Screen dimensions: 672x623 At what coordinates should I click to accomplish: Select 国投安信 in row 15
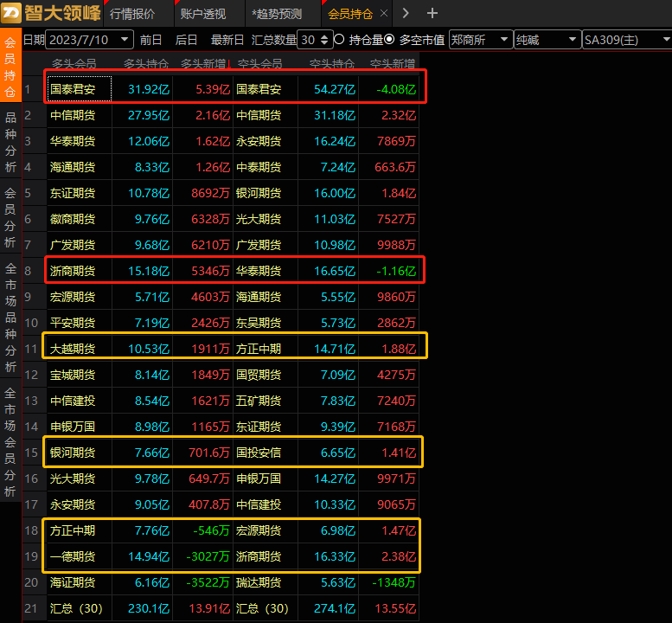tap(266, 453)
